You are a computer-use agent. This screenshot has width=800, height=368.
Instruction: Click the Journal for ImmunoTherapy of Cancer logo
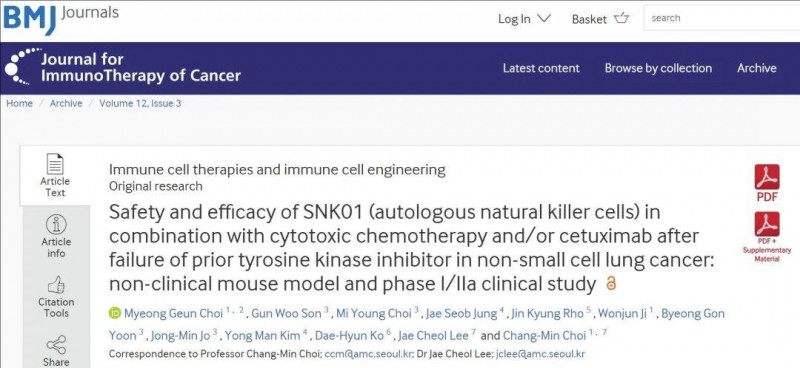pyautogui.click(x=123, y=67)
